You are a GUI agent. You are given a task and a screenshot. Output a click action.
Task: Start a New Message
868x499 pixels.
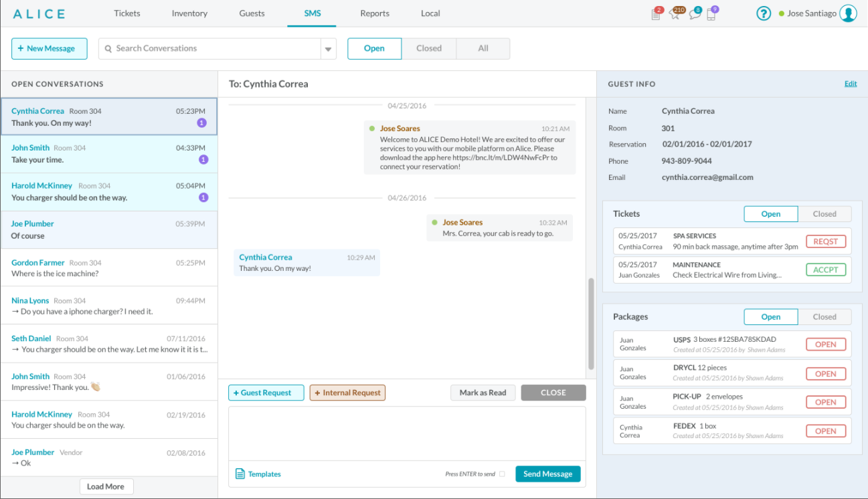(49, 48)
